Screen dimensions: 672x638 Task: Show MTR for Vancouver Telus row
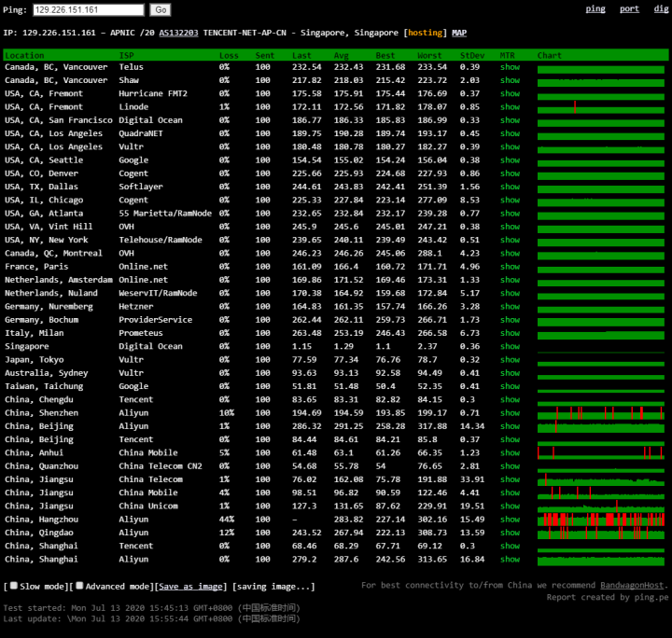pos(510,67)
